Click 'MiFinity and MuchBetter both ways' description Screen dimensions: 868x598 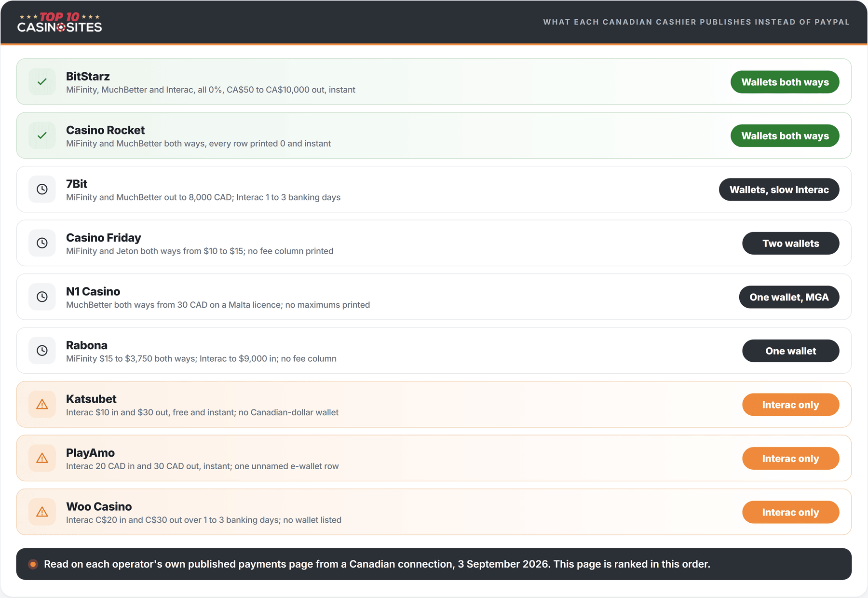(x=198, y=144)
